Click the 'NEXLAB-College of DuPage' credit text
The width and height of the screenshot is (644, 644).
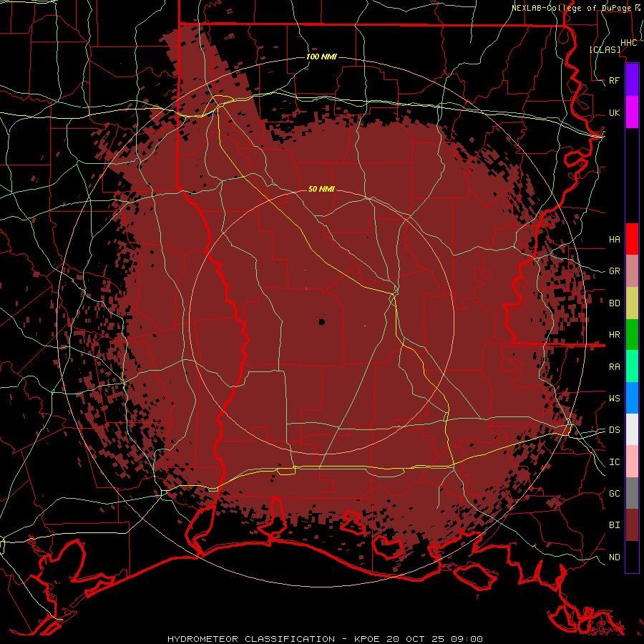point(571,8)
